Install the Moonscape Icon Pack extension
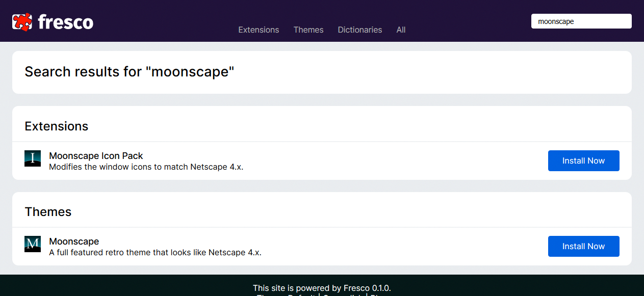Screen dimensions: 644x296 583,160
